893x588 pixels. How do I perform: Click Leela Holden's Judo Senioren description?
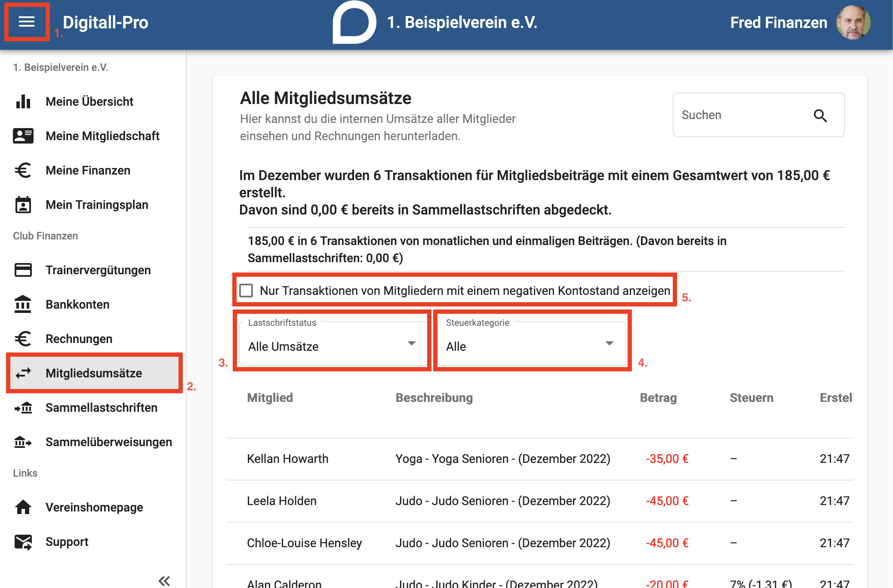point(503,501)
